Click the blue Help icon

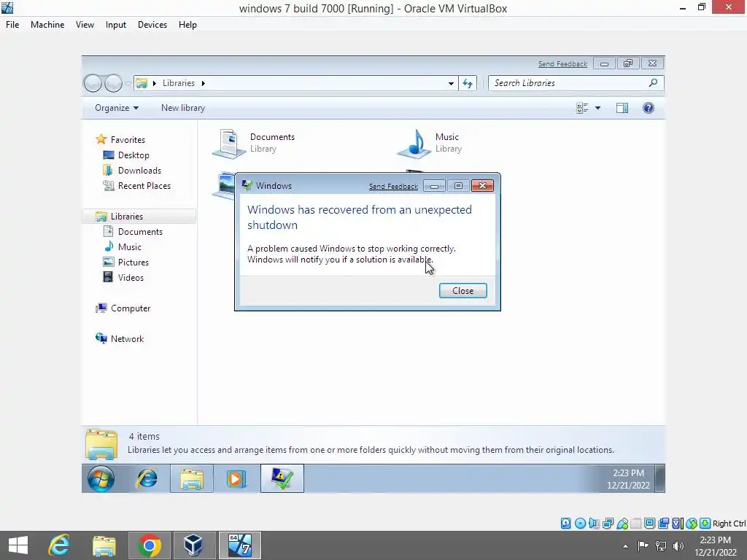[x=649, y=108]
